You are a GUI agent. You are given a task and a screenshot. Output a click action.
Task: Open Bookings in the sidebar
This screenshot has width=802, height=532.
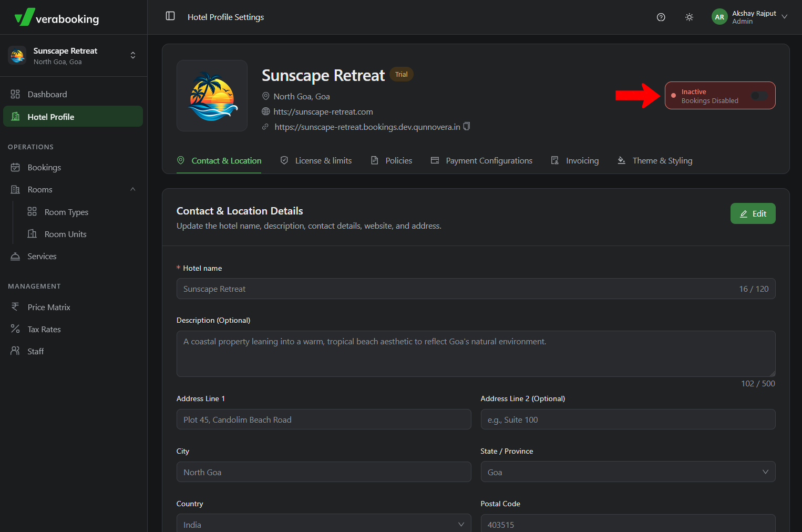73,167
